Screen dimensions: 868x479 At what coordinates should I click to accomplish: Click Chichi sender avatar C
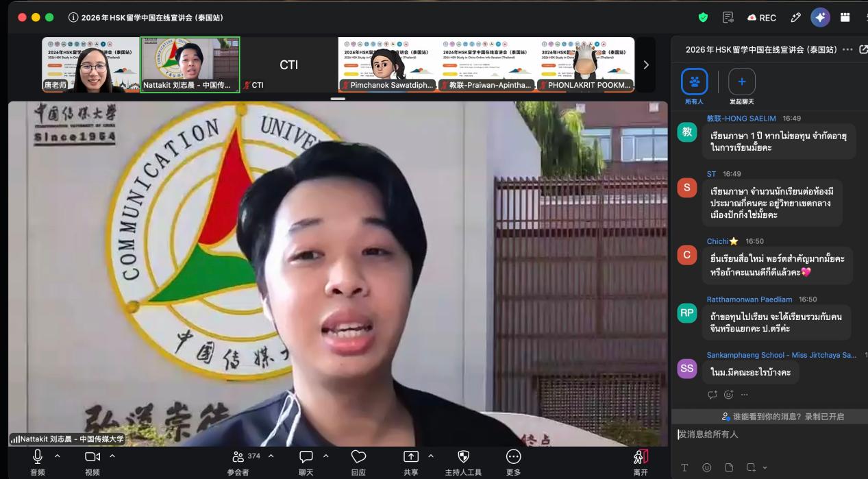(687, 256)
